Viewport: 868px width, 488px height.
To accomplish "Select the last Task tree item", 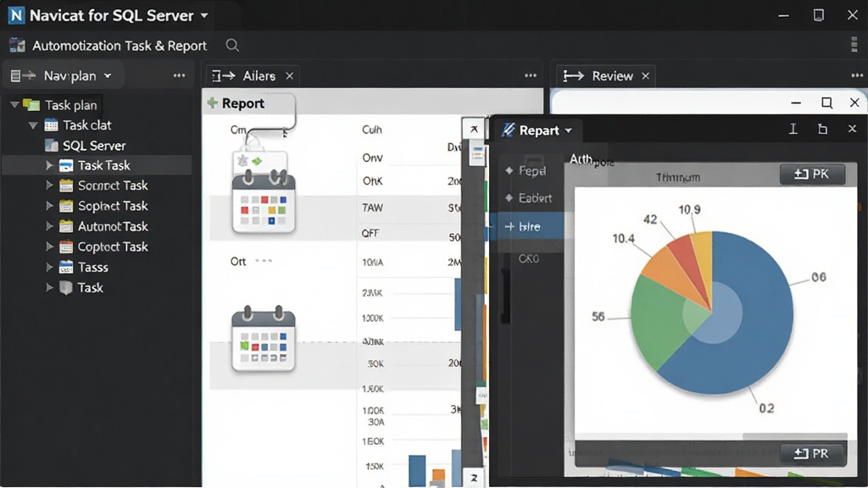I will (90, 288).
